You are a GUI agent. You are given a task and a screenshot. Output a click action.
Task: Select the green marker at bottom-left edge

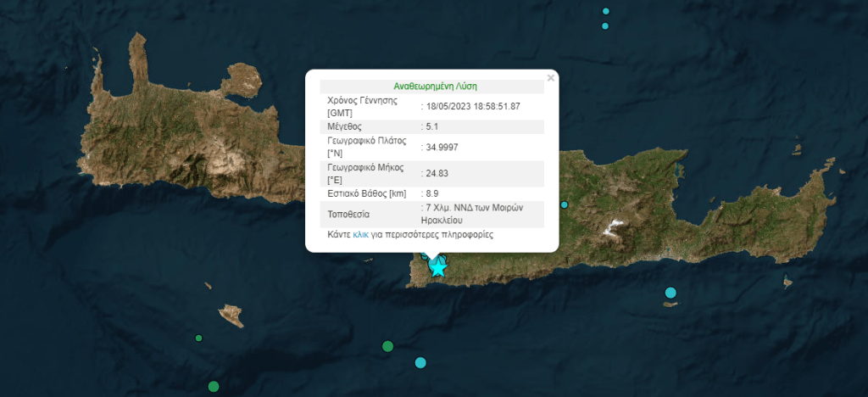[213, 387]
